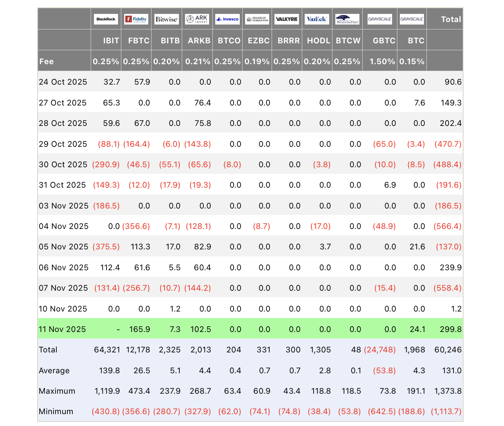This screenshot has width=504, height=426.
Task: Select the Average row label
Action: [x=54, y=370]
